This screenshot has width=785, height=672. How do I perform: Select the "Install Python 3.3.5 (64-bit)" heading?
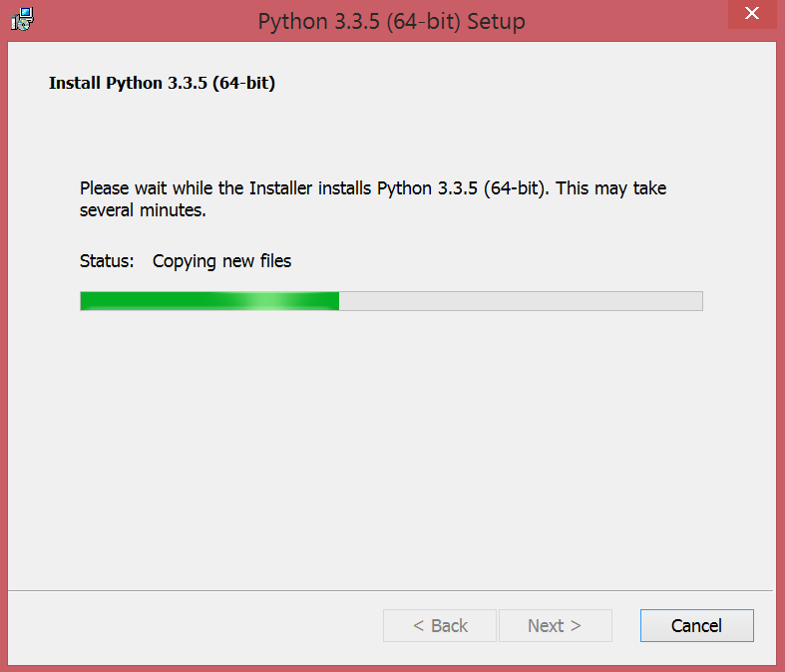click(x=162, y=83)
